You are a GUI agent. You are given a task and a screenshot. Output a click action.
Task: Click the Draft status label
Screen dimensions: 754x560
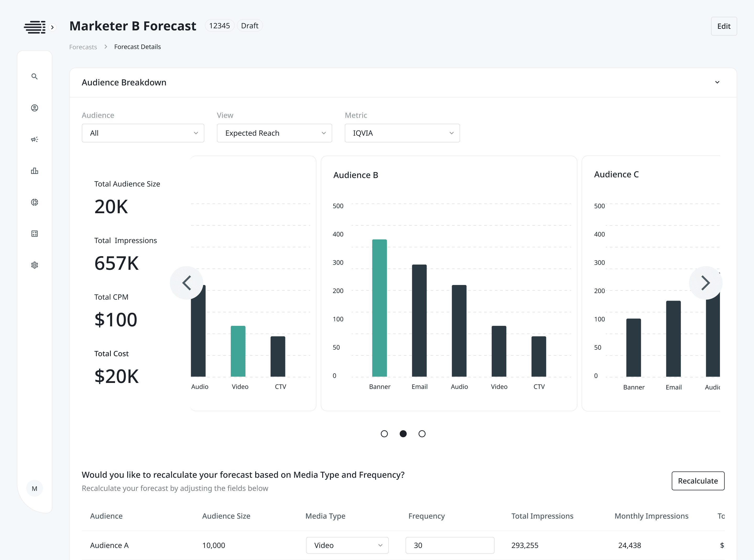(x=249, y=25)
